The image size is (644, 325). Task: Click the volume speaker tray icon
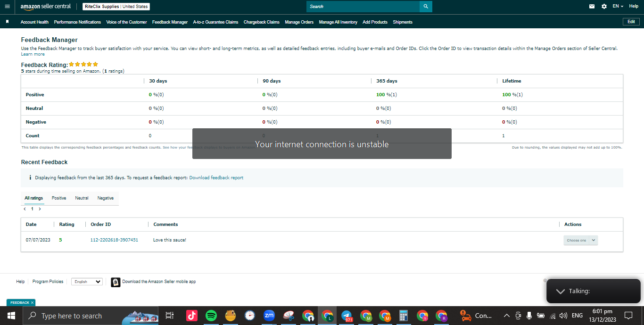point(563,316)
